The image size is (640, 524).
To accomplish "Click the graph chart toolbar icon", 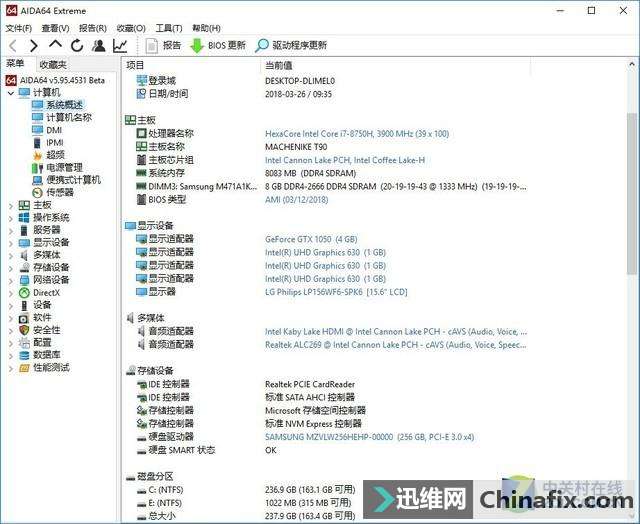I will [x=120, y=46].
